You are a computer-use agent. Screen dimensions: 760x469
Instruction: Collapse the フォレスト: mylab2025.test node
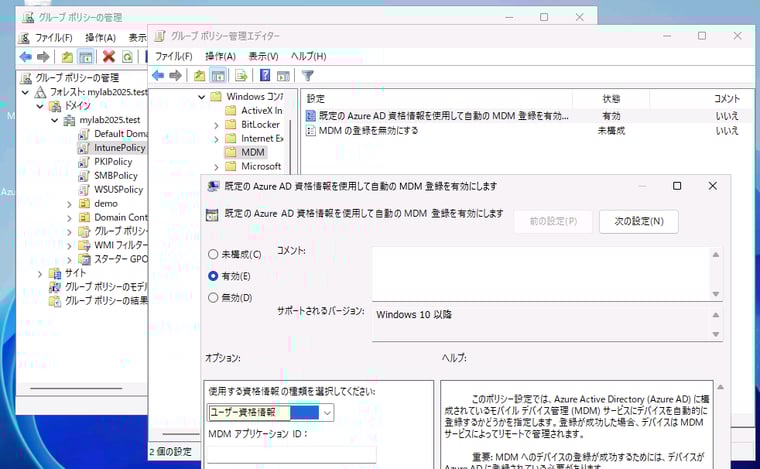click(x=25, y=92)
